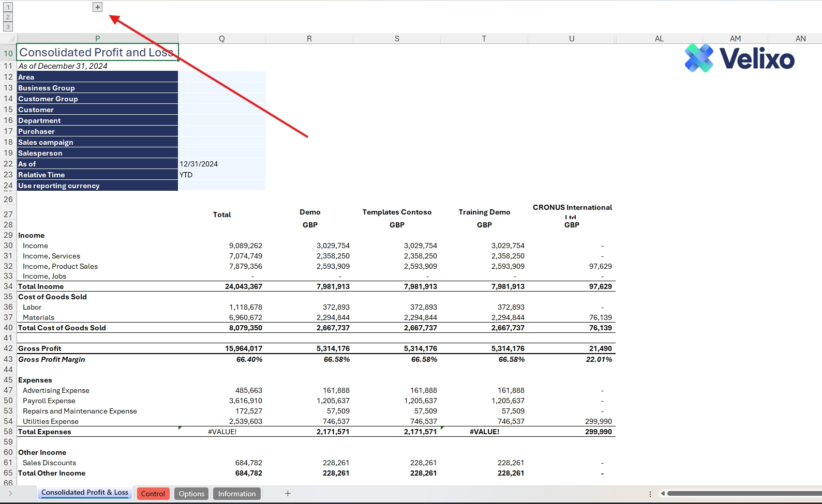Select outline level 2 button

point(8,17)
